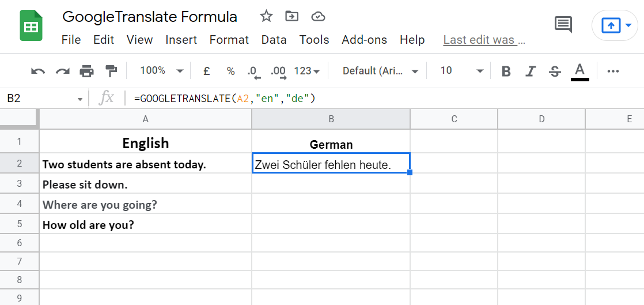Click the undo arrow icon
The width and height of the screenshot is (644, 305).
(38, 71)
